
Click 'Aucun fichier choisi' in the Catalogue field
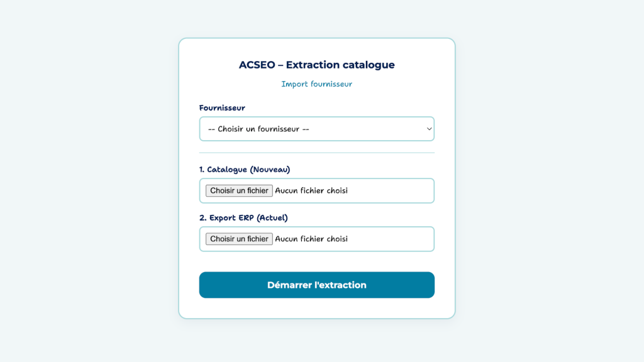pyautogui.click(x=311, y=190)
